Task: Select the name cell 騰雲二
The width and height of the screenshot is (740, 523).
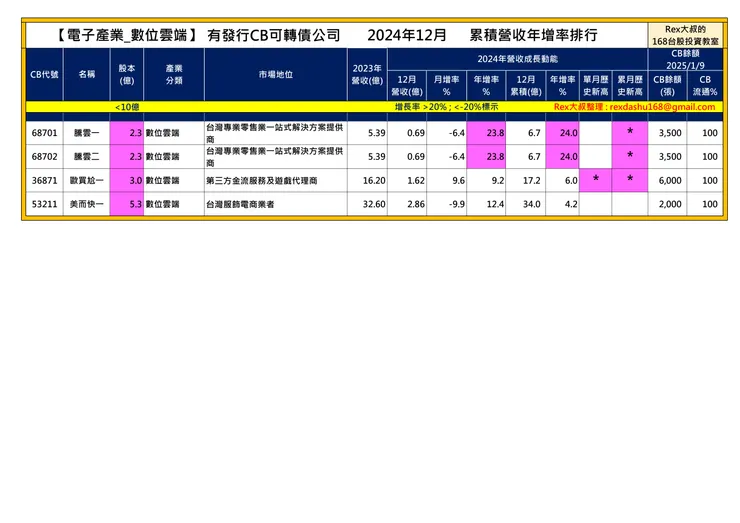Action: click(86, 157)
